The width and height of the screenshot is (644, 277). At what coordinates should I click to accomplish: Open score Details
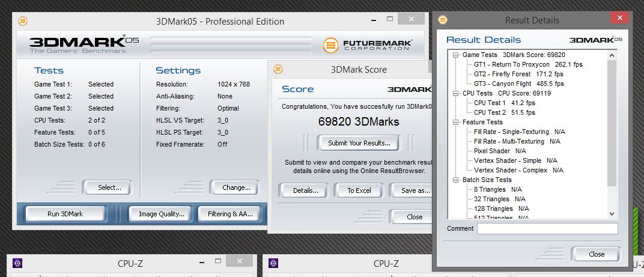[303, 190]
